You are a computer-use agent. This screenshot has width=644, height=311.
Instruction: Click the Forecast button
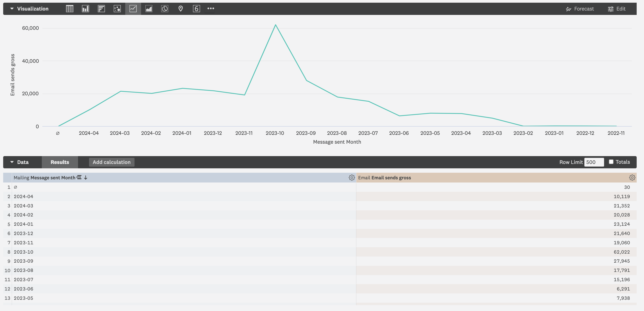point(580,9)
